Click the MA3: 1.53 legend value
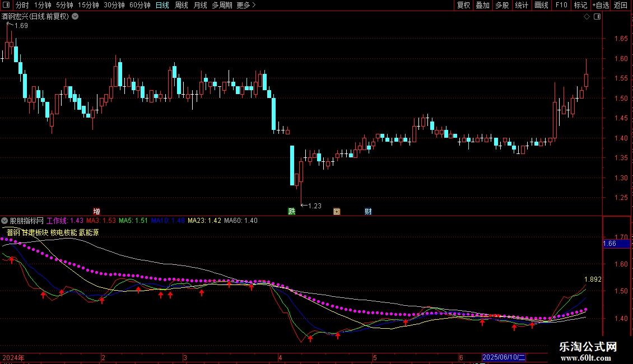The width and height of the screenshot is (633, 364). point(101,221)
